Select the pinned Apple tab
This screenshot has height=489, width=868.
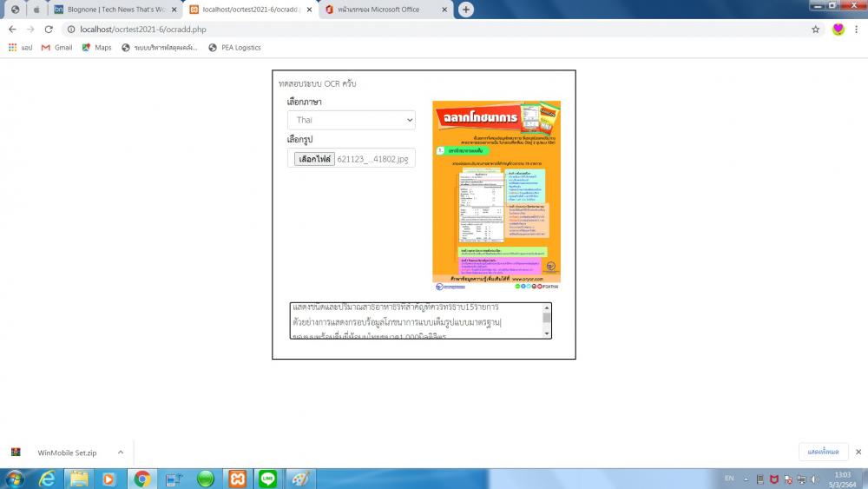click(36, 10)
